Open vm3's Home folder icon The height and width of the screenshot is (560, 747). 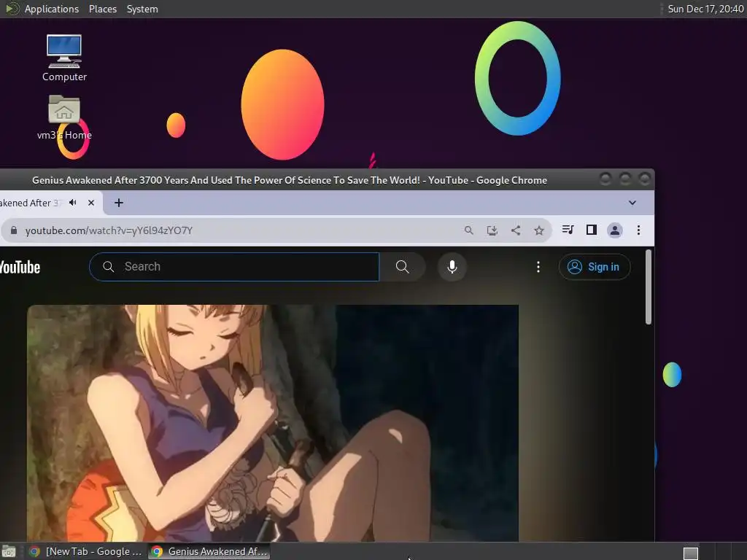pos(64,117)
